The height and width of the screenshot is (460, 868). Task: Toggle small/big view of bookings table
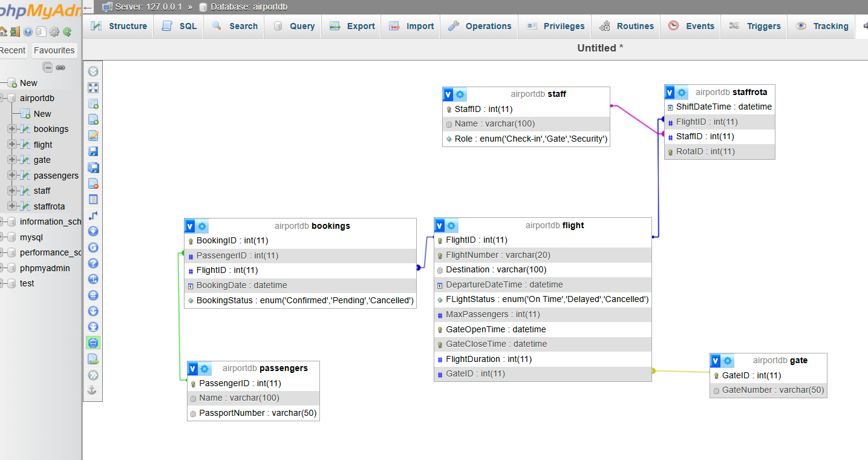190,226
